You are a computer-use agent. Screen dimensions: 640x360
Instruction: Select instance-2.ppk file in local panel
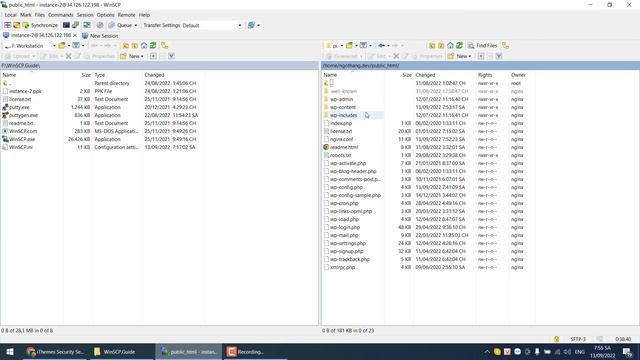click(x=25, y=91)
